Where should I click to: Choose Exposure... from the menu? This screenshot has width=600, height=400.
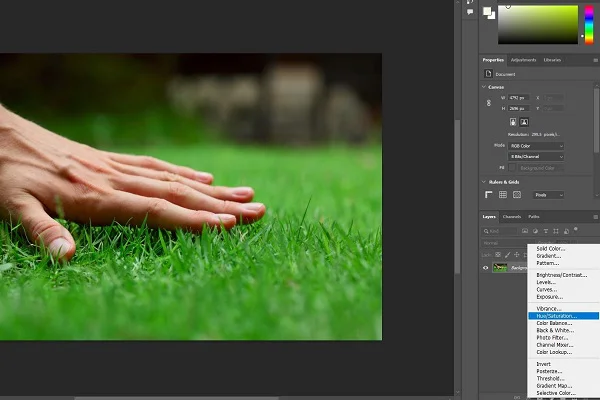(563, 297)
